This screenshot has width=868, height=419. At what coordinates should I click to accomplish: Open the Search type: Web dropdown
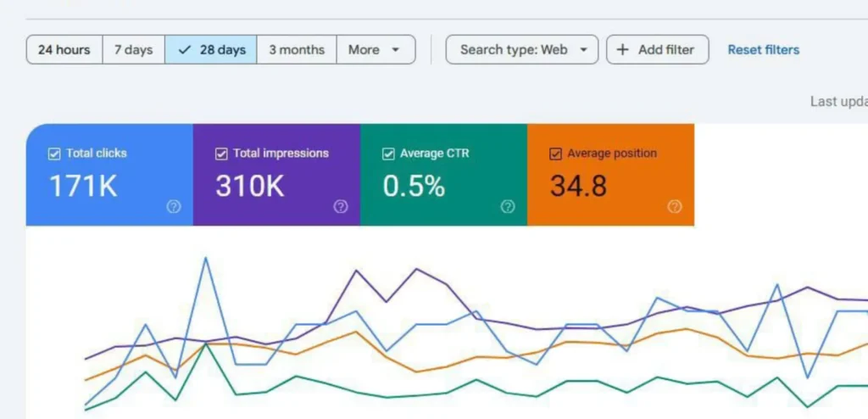[522, 49]
